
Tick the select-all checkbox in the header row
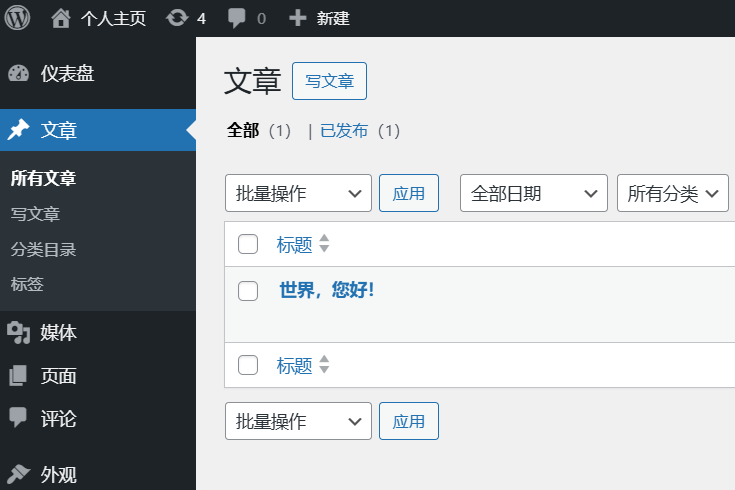coord(248,244)
